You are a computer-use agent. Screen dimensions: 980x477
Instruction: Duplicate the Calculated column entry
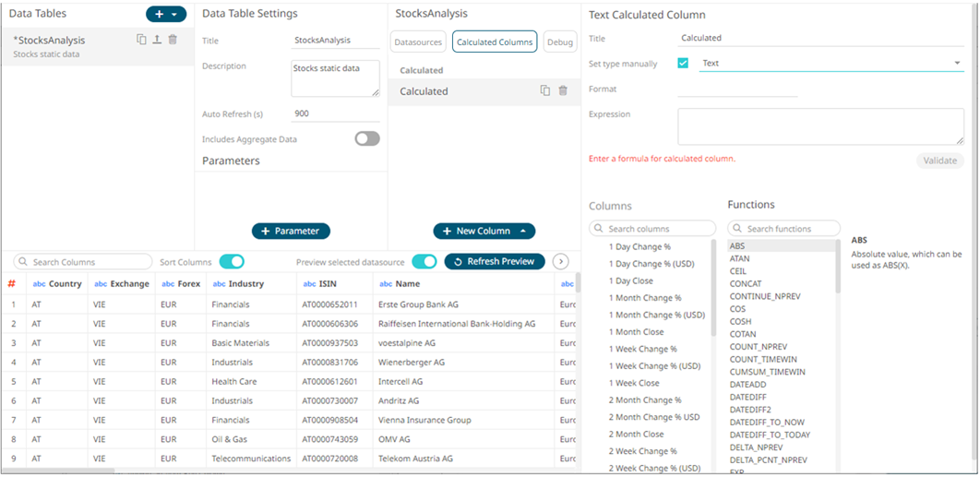tap(545, 90)
